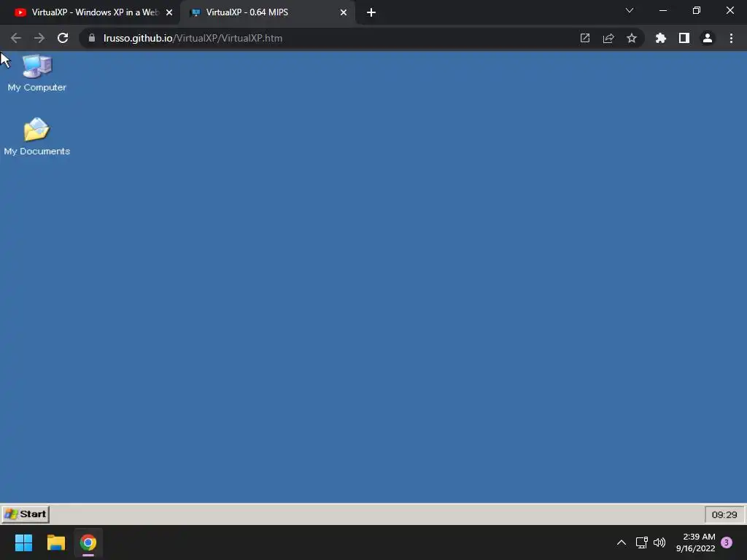Click the Chrome taskbar icon

coord(88,542)
